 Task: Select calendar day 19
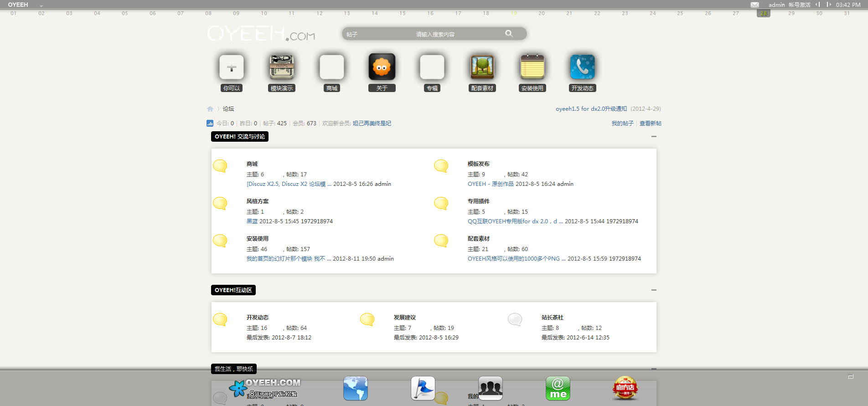pyautogui.click(x=514, y=13)
